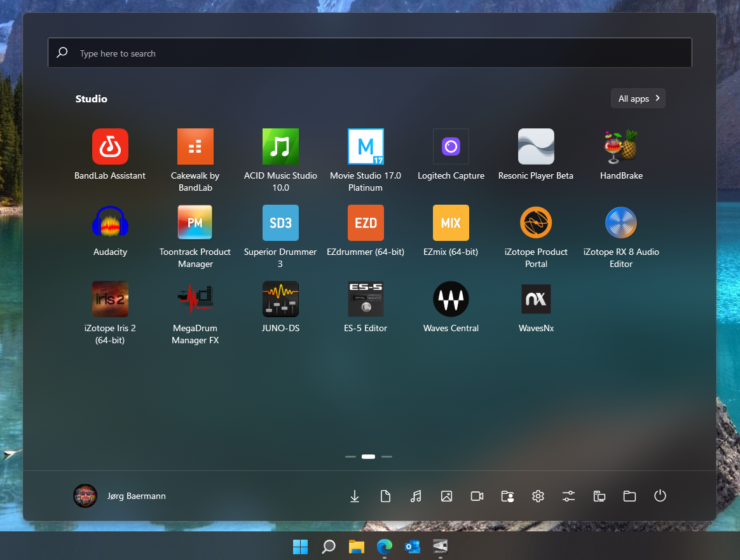Launch Resonic Player Beta
This screenshot has width=740, height=560.
pos(536,147)
